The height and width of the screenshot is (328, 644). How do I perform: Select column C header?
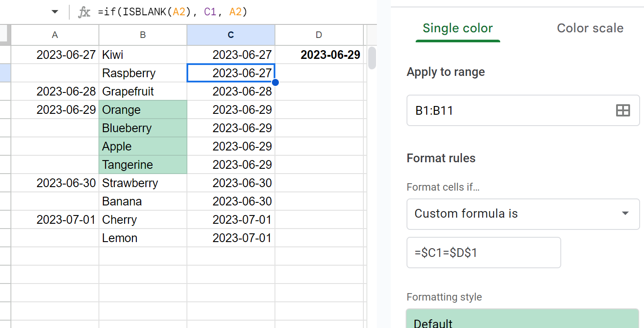[x=231, y=35]
